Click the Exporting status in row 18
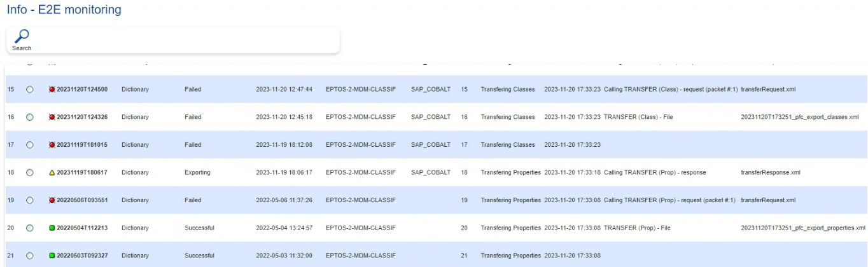Screen dimensions: 868x267 coord(197,173)
